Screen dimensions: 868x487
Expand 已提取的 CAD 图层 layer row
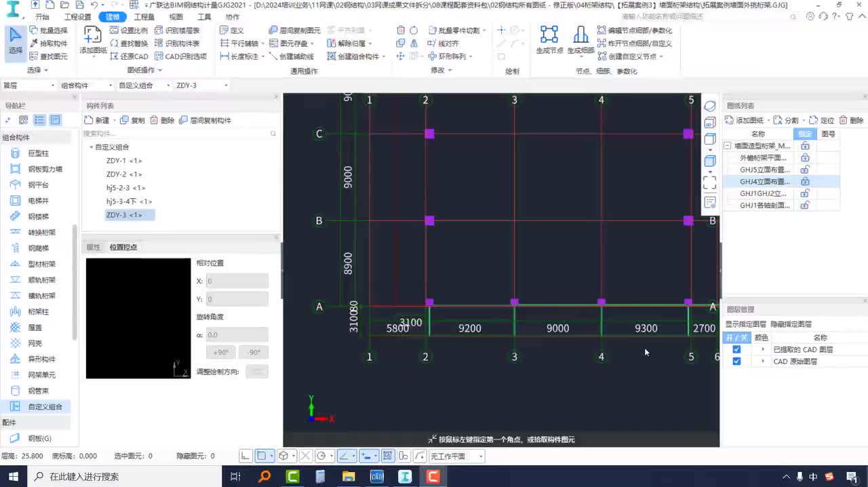762,349
